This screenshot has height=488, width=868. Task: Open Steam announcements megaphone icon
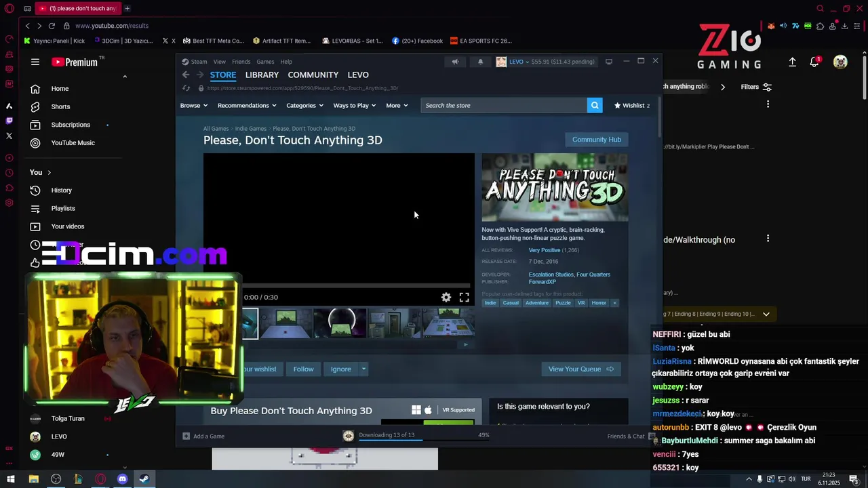pos(455,62)
